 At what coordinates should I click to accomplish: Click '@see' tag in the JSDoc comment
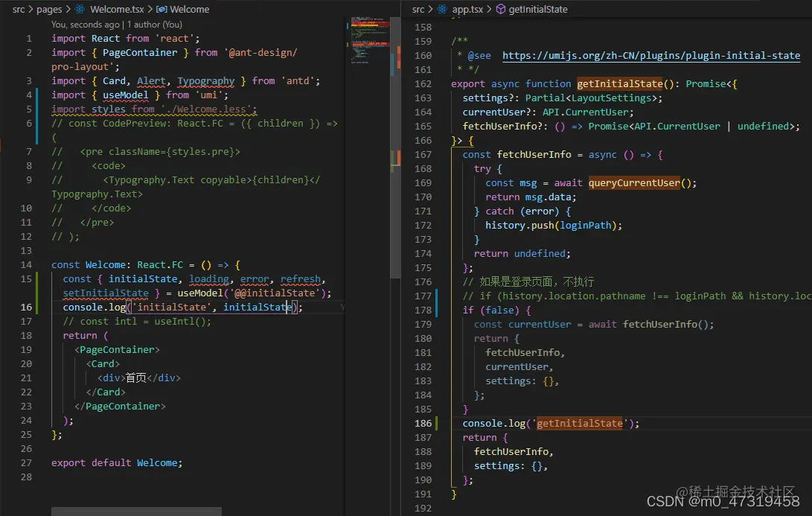tap(479, 55)
